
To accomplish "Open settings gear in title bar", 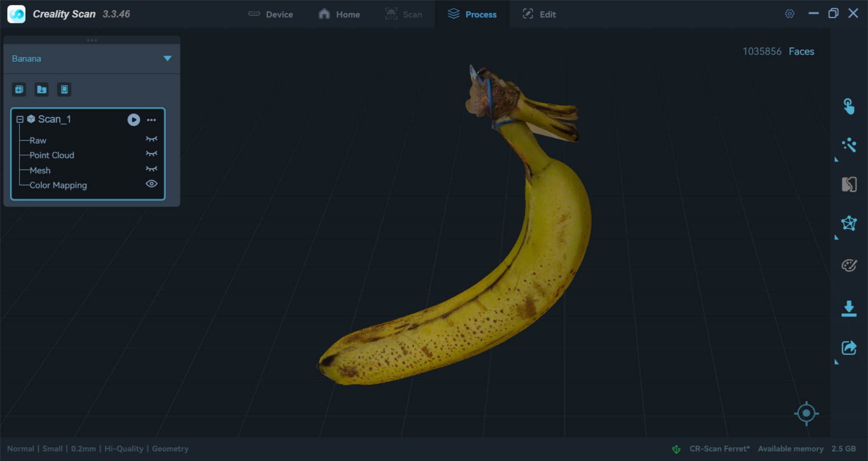I will point(789,14).
